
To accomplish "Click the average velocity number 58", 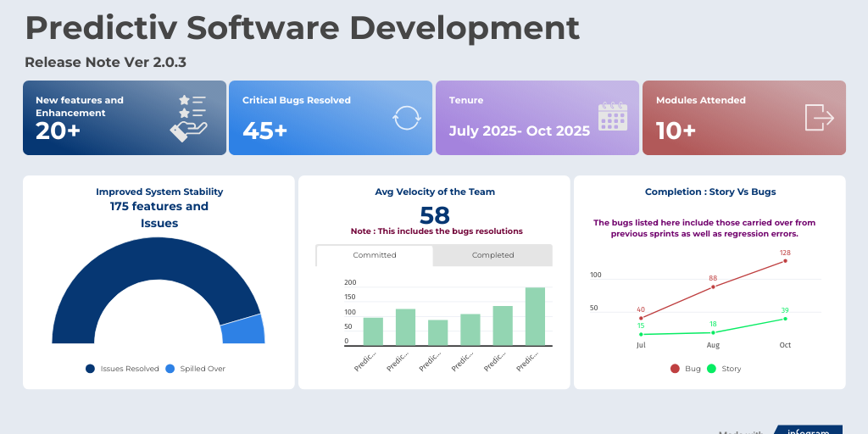I will [435, 215].
